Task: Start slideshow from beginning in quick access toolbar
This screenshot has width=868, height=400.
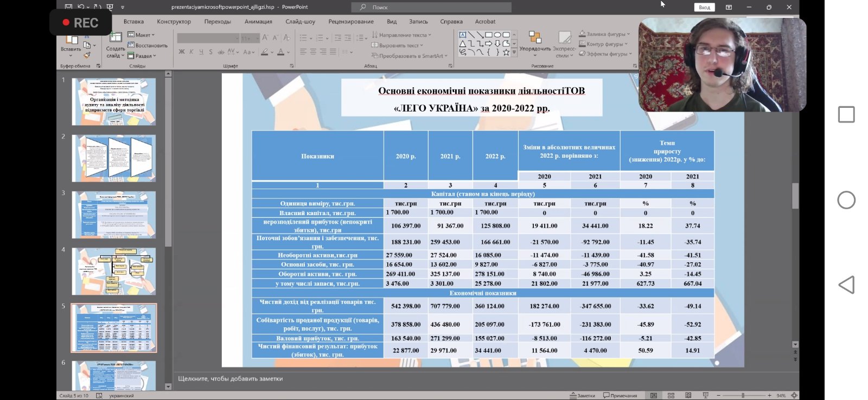Action: pyautogui.click(x=111, y=7)
